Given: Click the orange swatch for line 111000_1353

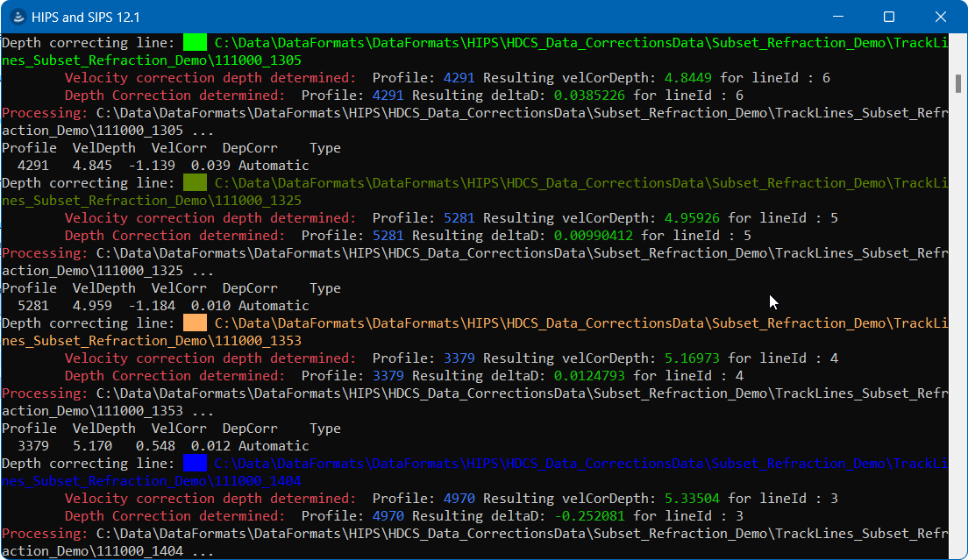Looking at the screenshot, I should tap(195, 323).
